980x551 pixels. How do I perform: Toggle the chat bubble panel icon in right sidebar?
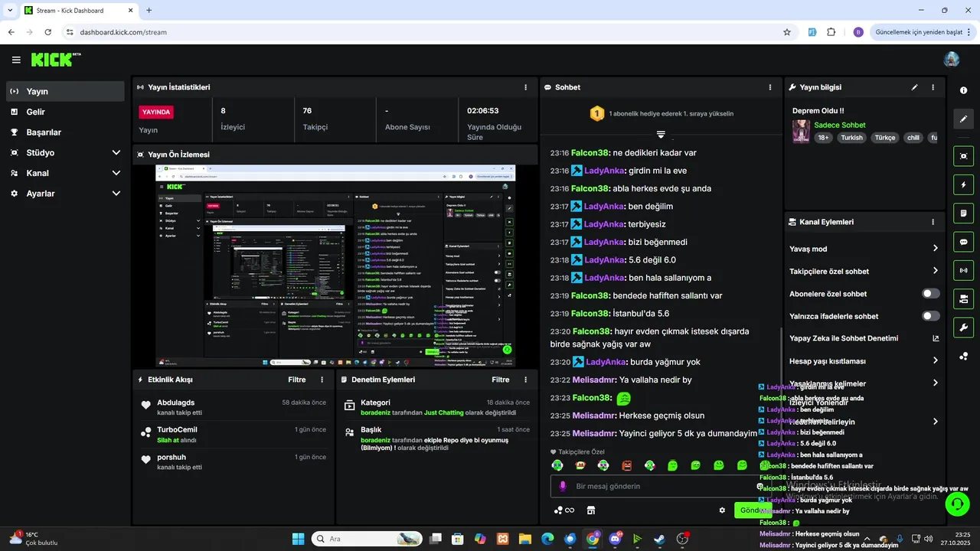pyautogui.click(x=963, y=242)
